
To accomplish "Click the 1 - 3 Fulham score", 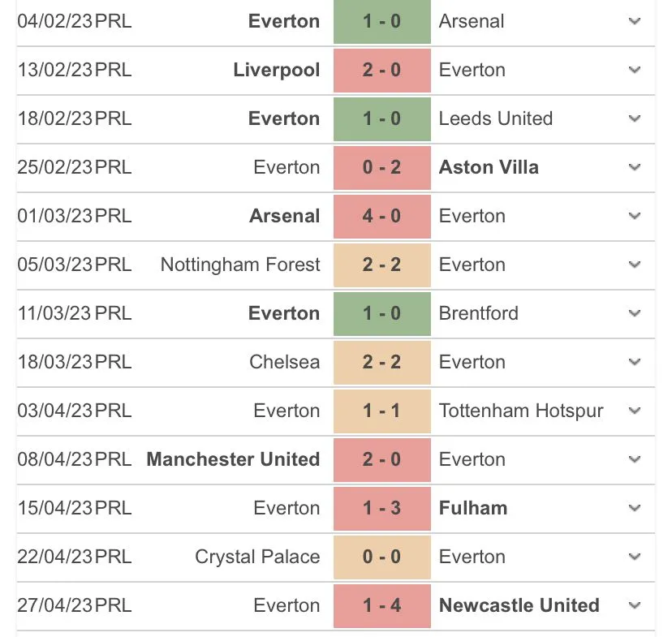I will [x=381, y=508].
